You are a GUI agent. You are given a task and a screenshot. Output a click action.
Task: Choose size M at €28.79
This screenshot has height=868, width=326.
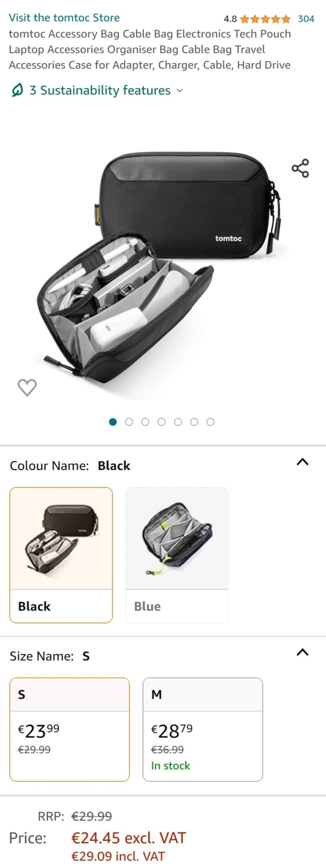(203, 729)
